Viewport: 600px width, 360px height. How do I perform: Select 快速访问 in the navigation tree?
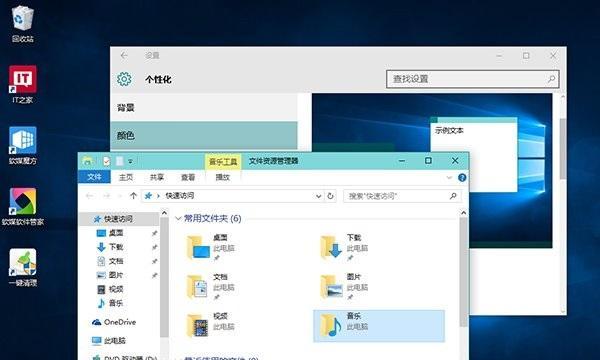[118, 219]
